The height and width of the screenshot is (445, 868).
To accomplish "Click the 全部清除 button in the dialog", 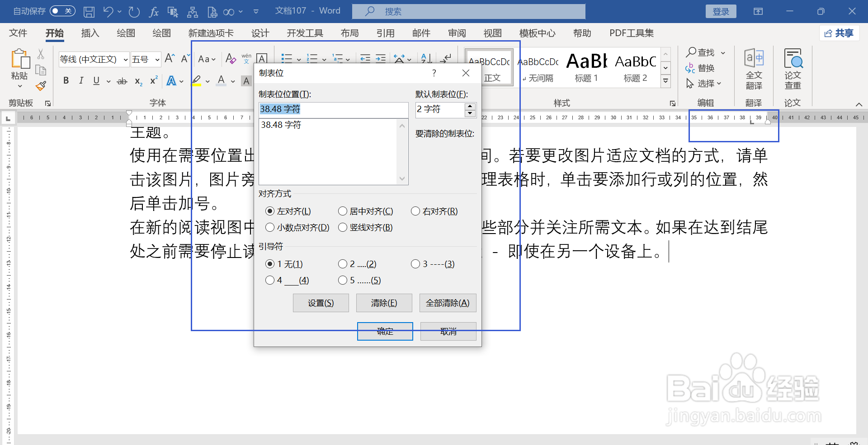I will pyautogui.click(x=448, y=303).
